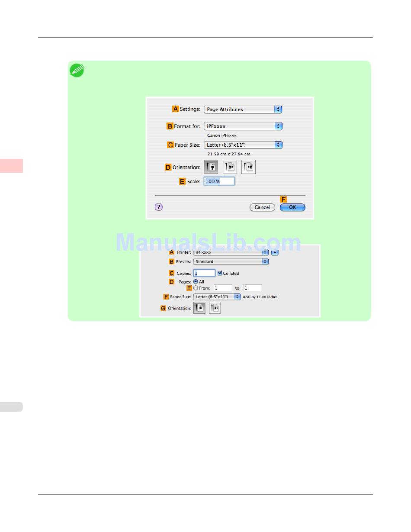Image resolution: width=411 pixels, height=532 pixels.
Task: Select landscape orientation in Page Setup dialog
Action: (230, 167)
